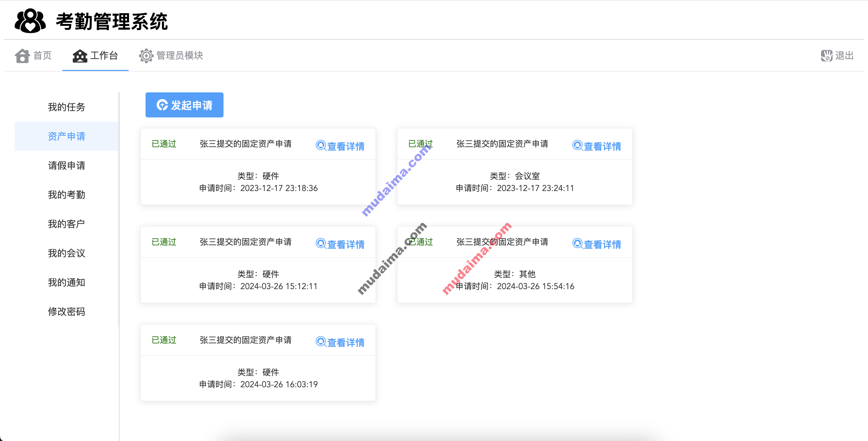Click magnifier icon for 15:12:11 application

tap(321, 244)
